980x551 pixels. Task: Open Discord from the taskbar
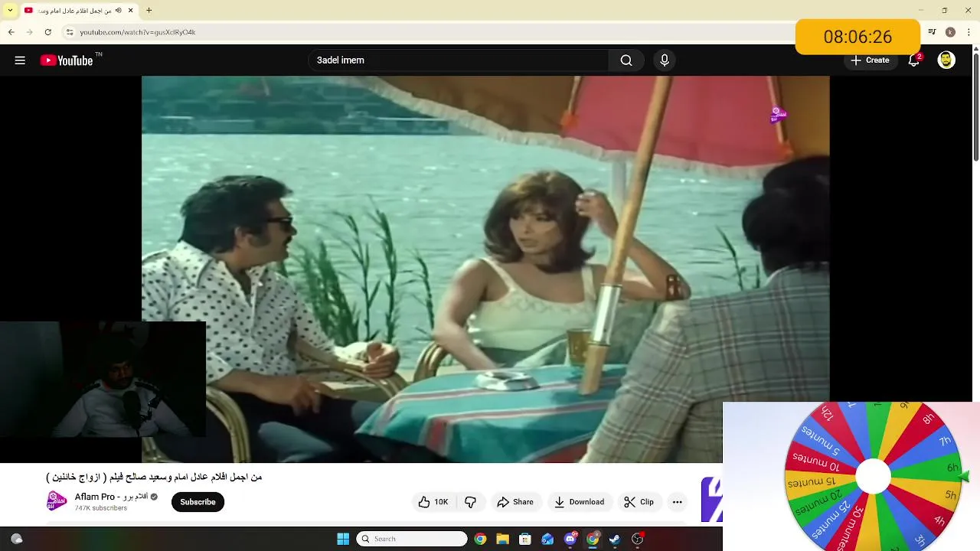click(x=570, y=539)
